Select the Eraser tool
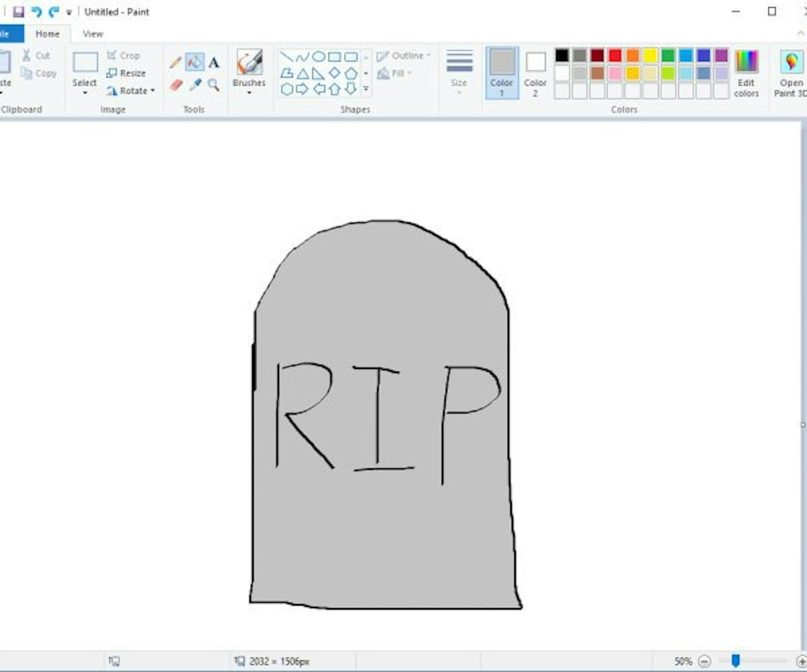The height and width of the screenshot is (672, 807). (176, 85)
